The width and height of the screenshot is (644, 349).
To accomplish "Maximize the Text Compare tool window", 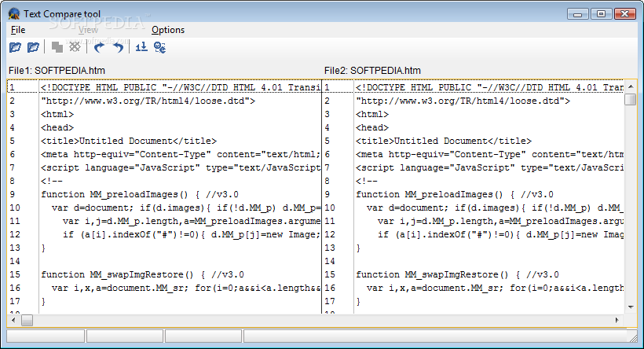I will click(602, 14).
